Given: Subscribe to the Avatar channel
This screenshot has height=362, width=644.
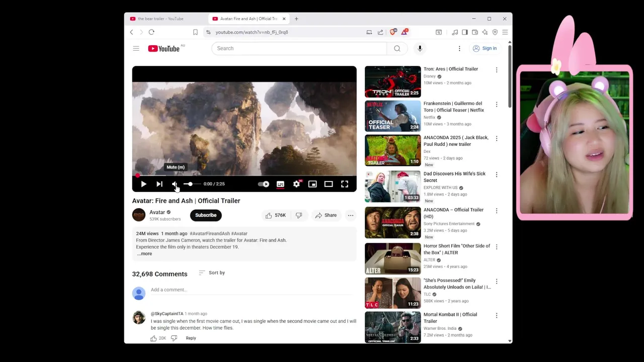Looking at the screenshot, I should pyautogui.click(x=206, y=215).
